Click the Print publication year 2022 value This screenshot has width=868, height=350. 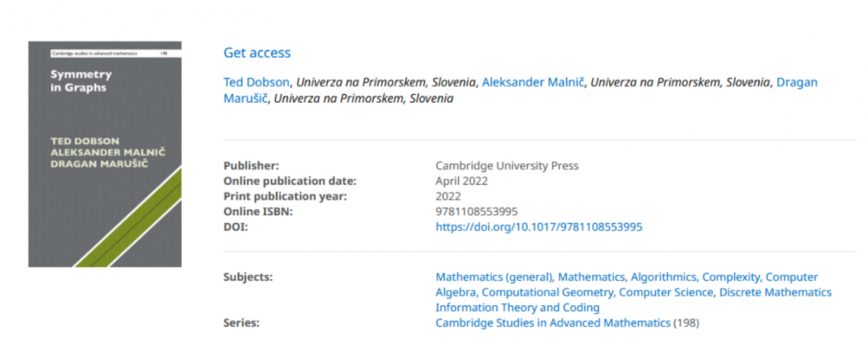point(448,196)
